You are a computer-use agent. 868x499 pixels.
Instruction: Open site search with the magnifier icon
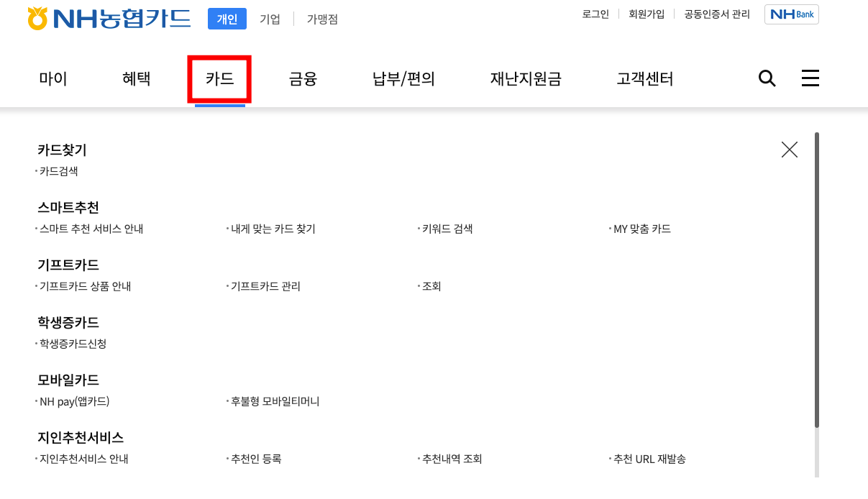coord(767,79)
